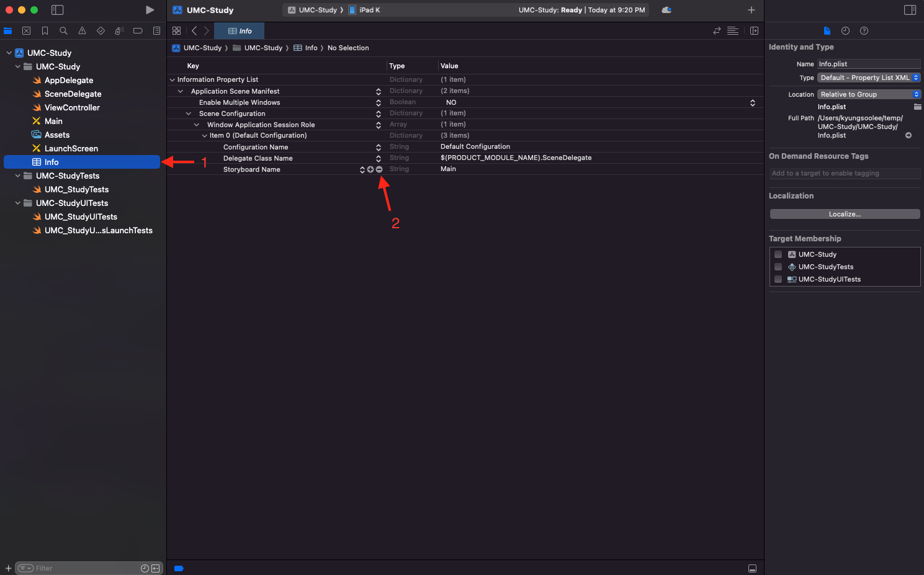Show recent files filter clock icon
924x575 pixels.
[145, 568]
